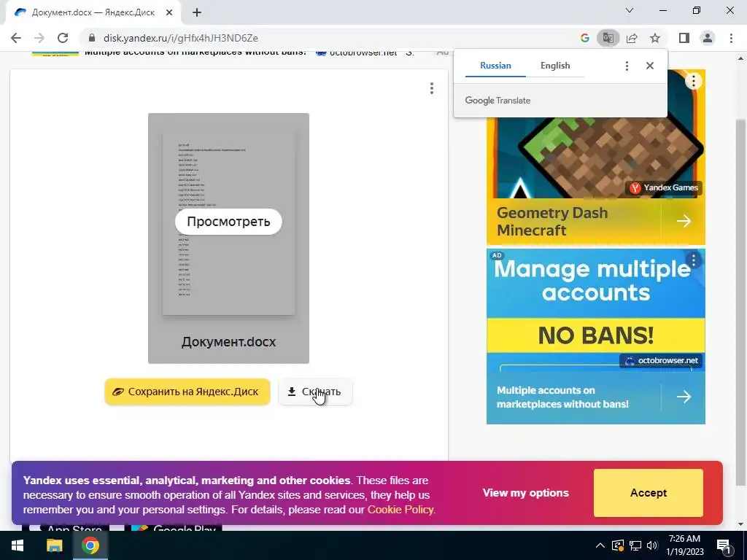Click View my options cookie button
The width and height of the screenshot is (747, 560).
point(525,493)
